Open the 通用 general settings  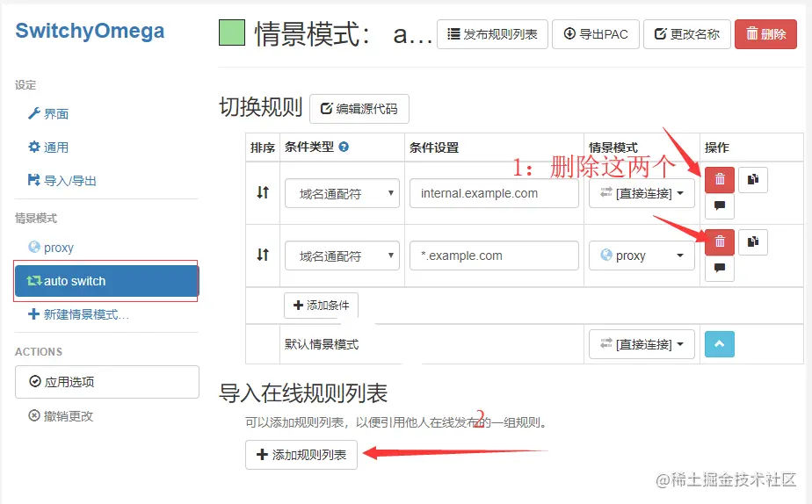[x=48, y=147]
